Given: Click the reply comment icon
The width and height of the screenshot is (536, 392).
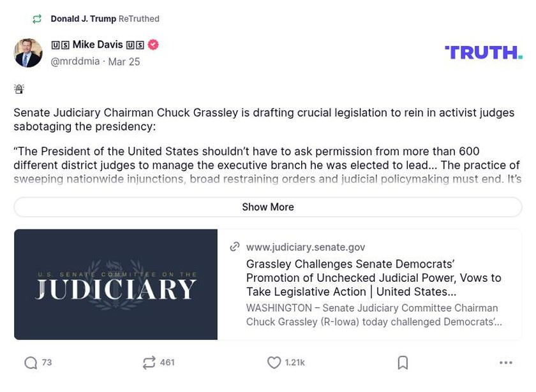Looking at the screenshot, I should (x=31, y=363).
